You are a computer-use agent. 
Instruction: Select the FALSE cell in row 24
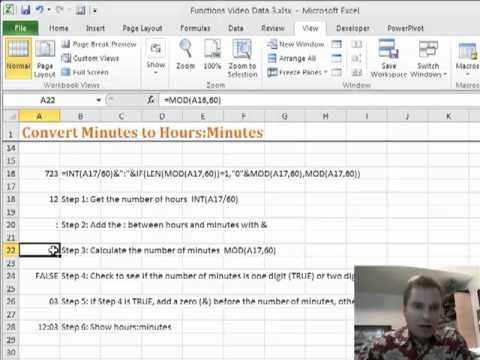click(40, 276)
